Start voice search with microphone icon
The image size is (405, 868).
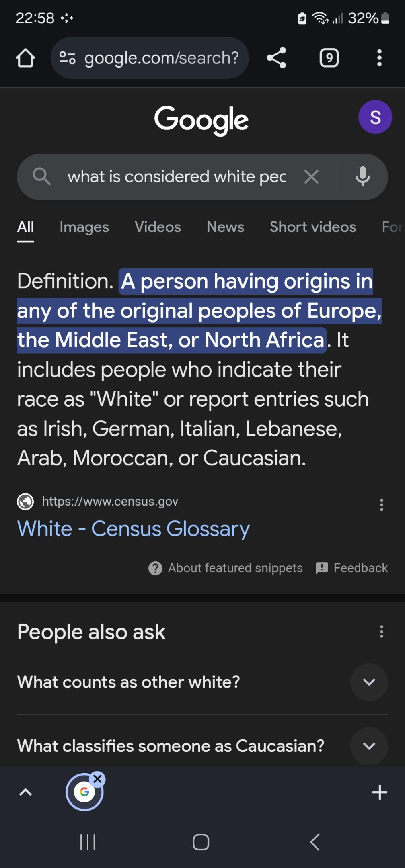tap(363, 176)
